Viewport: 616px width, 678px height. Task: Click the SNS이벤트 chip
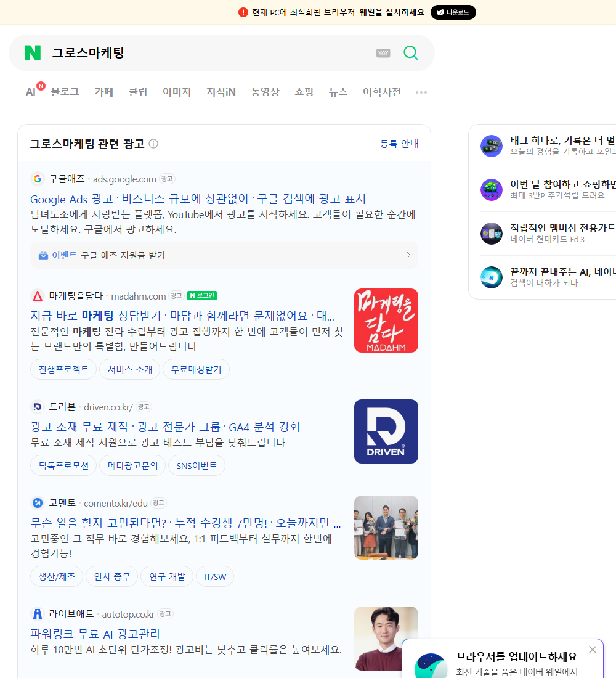pos(197,465)
